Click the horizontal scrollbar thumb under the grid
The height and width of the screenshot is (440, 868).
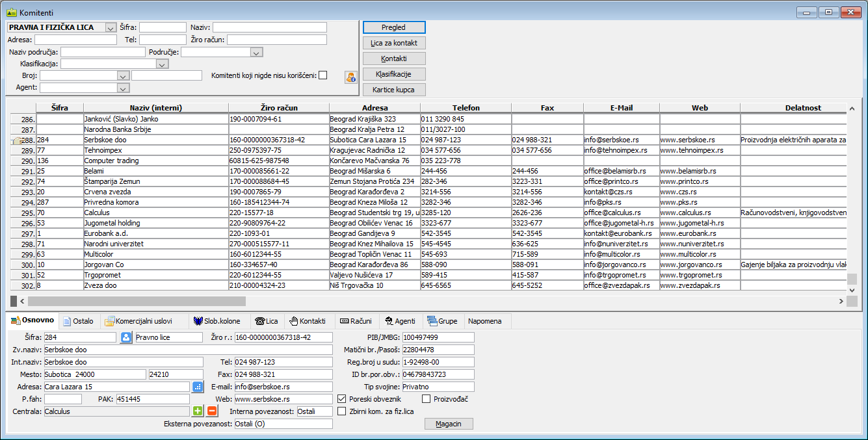click(x=137, y=301)
